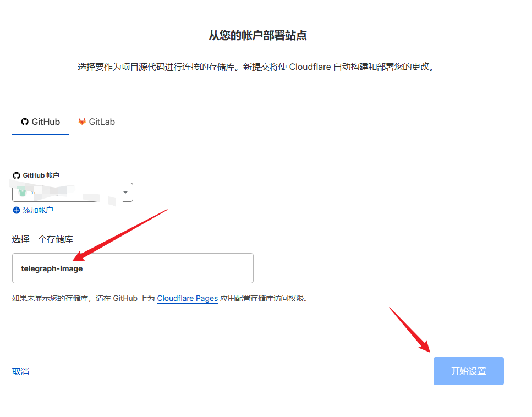
Task: Open the GitHub account dropdown
Action: [72, 192]
